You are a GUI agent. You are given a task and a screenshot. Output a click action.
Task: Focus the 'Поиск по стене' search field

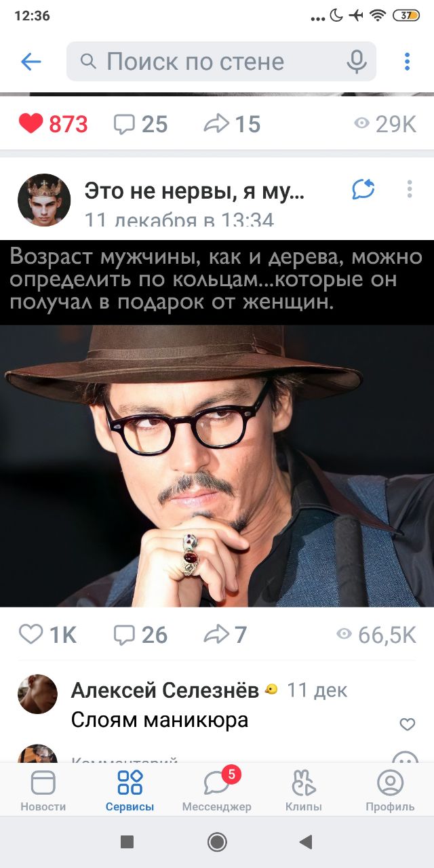click(221, 62)
